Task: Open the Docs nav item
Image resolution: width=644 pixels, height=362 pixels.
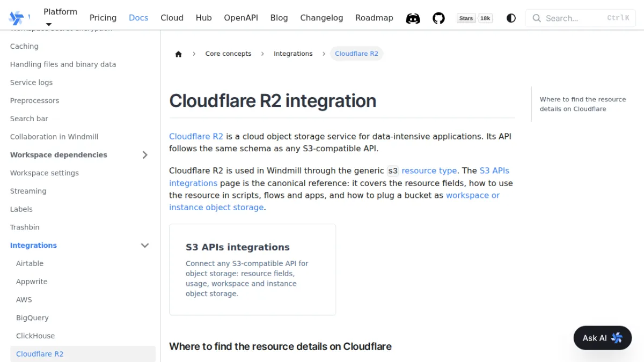Action: tap(138, 18)
